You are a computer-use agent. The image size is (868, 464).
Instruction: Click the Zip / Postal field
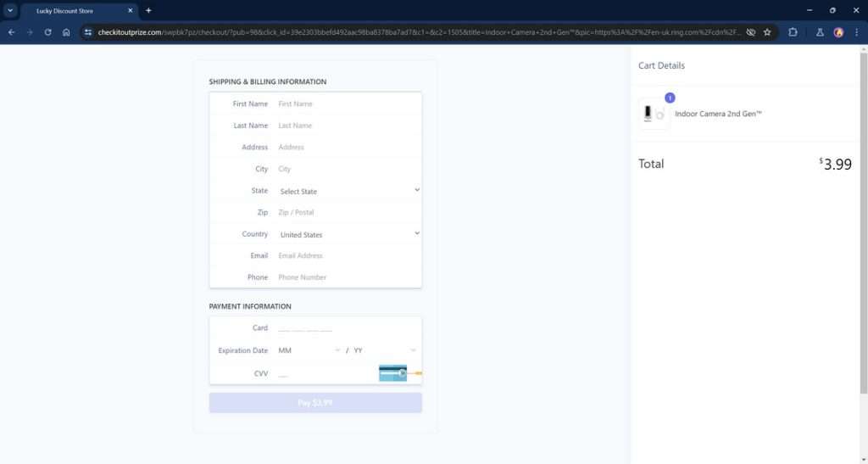pyautogui.click(x=348, y=212)
